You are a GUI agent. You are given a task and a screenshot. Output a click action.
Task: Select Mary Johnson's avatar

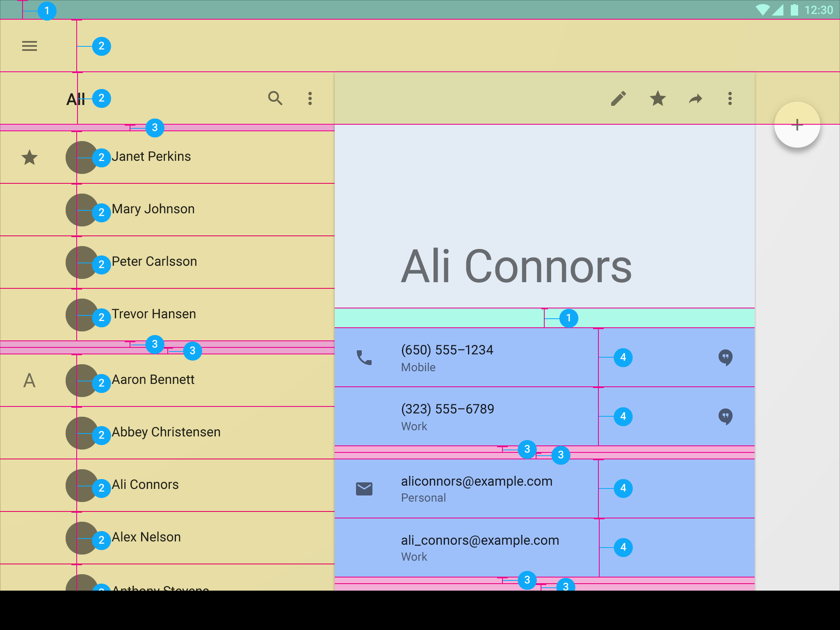82,210
